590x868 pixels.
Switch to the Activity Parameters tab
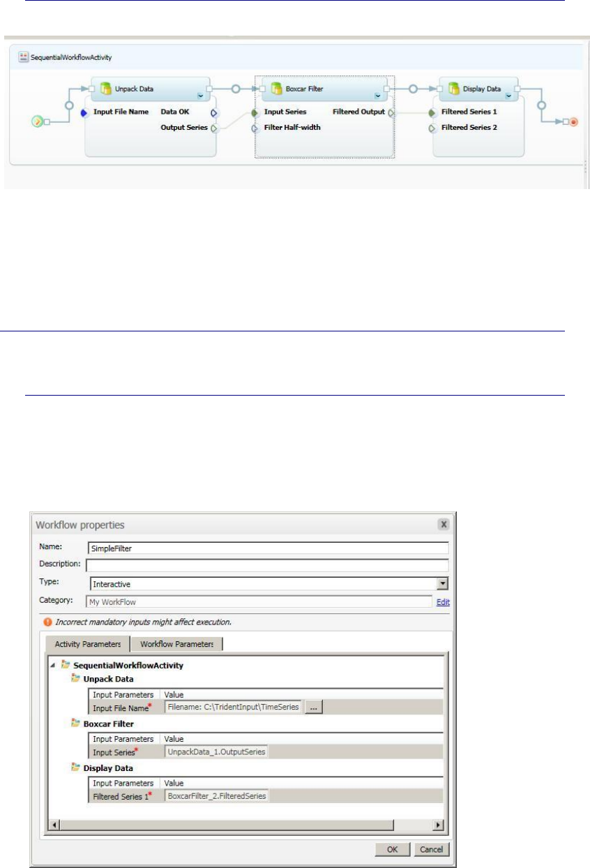tap(87, 644)
